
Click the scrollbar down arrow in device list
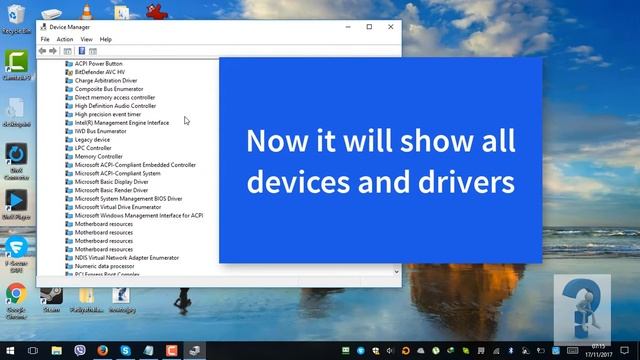(x=396, y=271)
